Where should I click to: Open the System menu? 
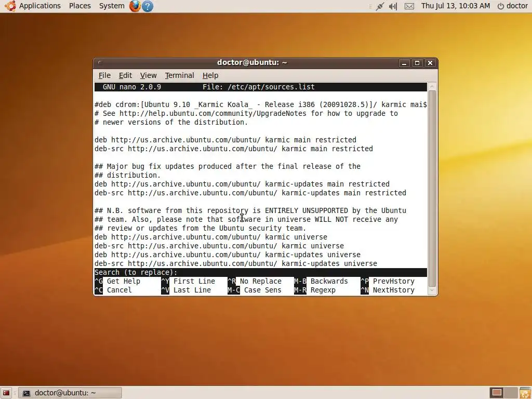click(112, 6)
